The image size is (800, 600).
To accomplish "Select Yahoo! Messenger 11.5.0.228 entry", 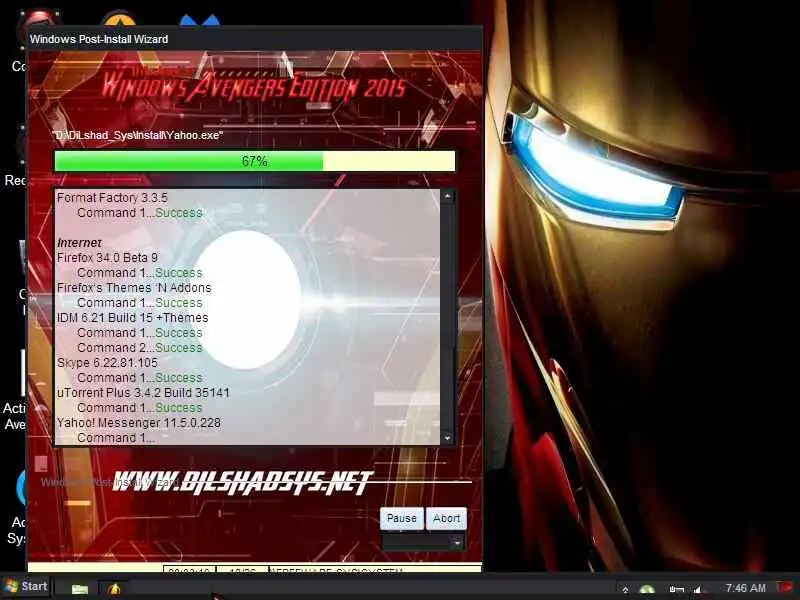I will click(x=139, y=423).
